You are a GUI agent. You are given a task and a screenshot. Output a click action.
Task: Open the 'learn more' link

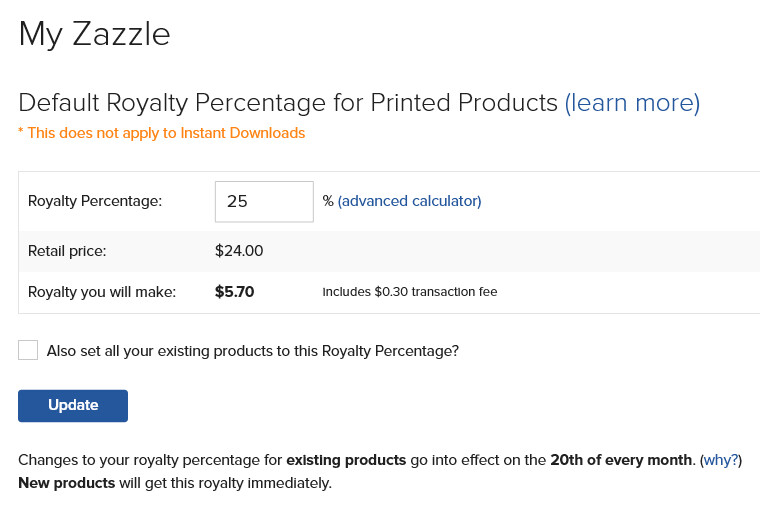632,103
